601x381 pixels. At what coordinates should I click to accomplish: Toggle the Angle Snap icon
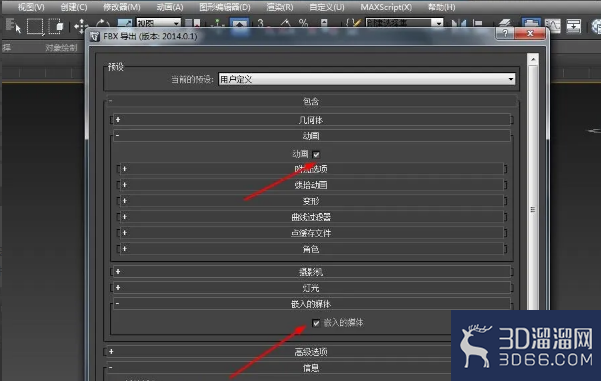pos(285,23)
